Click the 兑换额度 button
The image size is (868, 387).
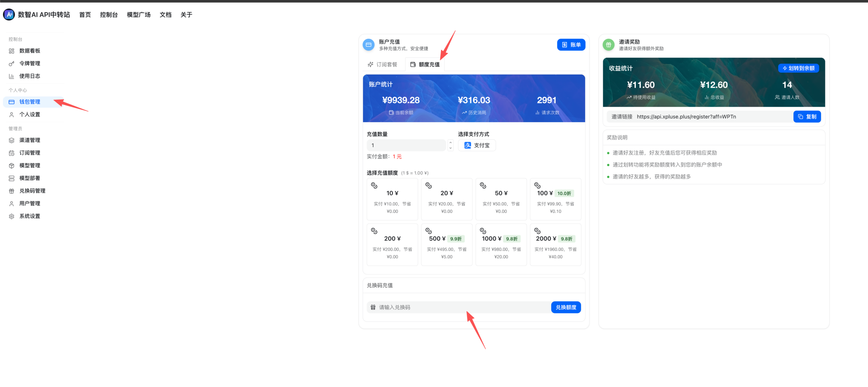tap(566, 307)
